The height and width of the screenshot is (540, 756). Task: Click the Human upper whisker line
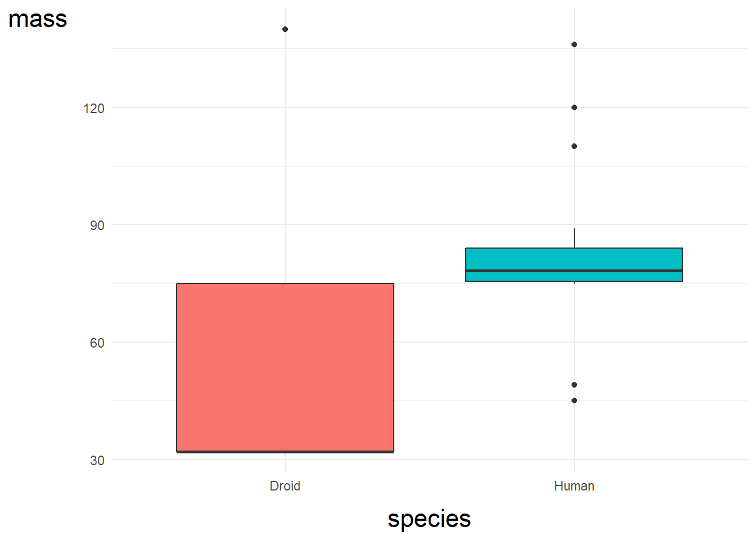tap(574, 238)
